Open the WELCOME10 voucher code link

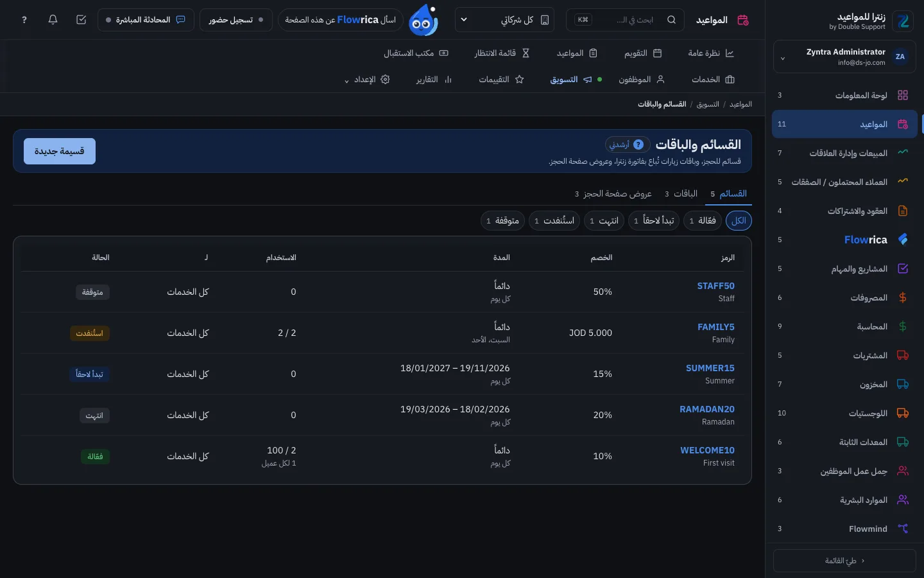pyautogui.click(x=707, y=450)
